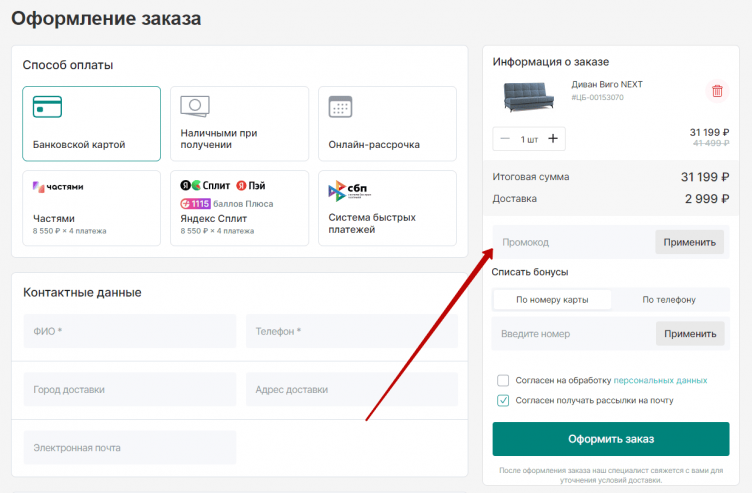Click the 1115 Plus points badge
This screenshot has height=493, width=752.
click(x=195, y=204)
